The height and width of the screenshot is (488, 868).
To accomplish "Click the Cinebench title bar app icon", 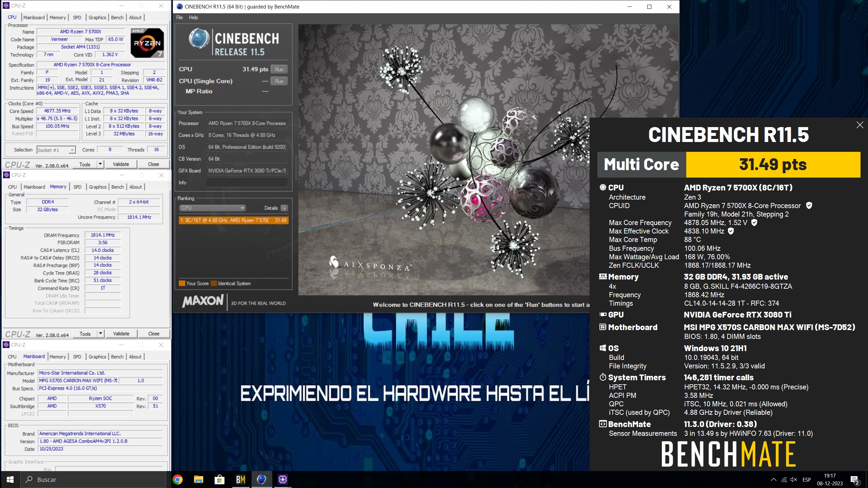I will 180,6.
